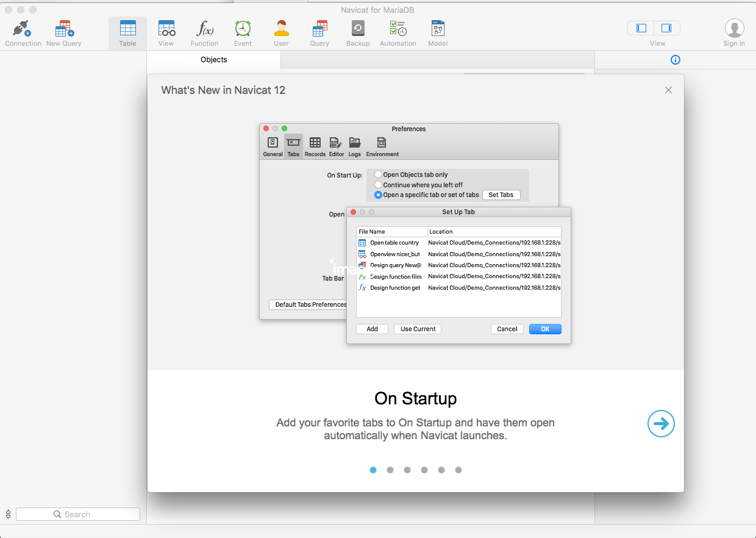Screen dimensions: 756x538
Task: Toggle the left navigation pane view button
Action: pos(641,28)
